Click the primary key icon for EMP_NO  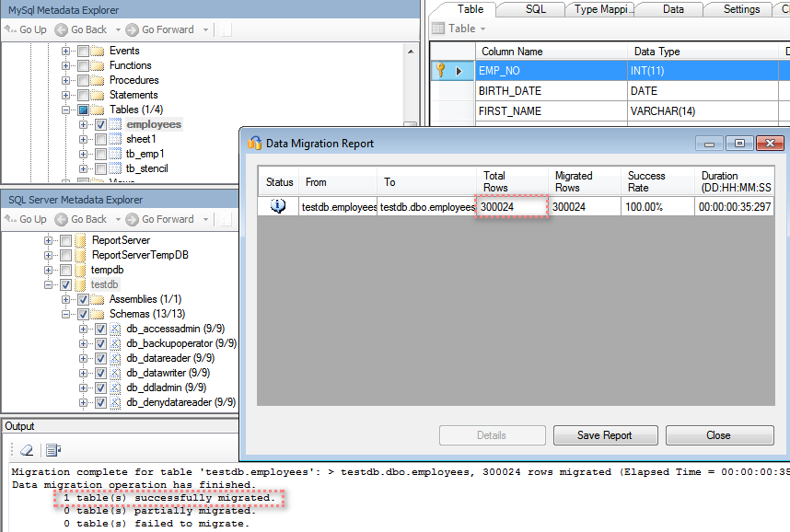pos(440,71)
